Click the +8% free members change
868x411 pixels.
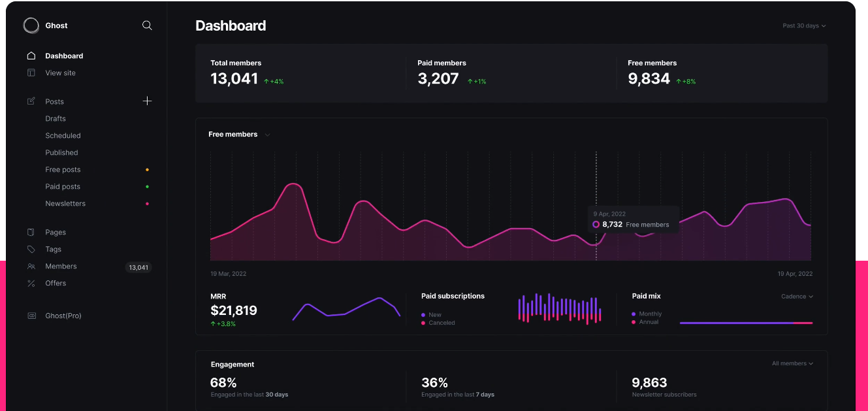point(686,82)
